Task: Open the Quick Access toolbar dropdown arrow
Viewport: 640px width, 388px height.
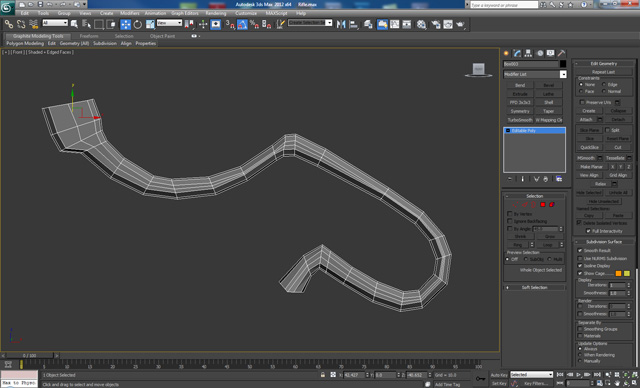Action: tap(84, 4)
